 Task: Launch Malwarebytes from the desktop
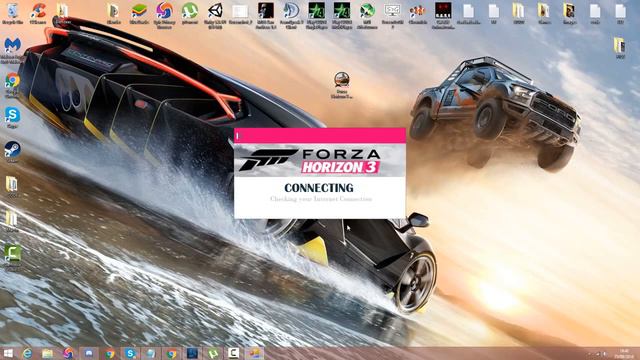(x=12, y=51)
